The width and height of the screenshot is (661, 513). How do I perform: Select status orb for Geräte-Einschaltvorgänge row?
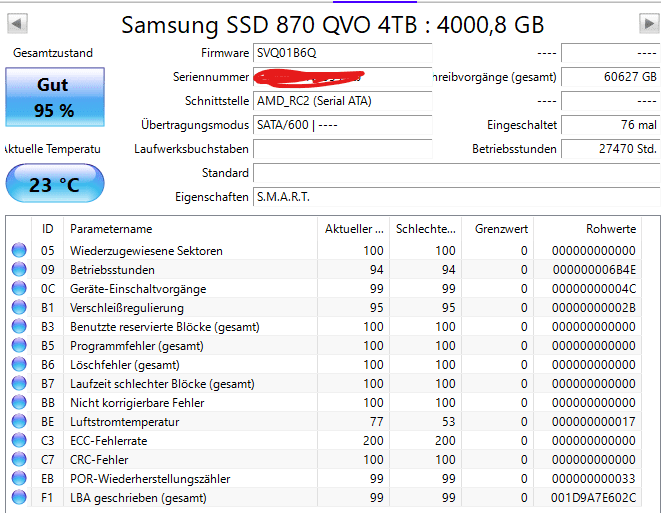19,288
